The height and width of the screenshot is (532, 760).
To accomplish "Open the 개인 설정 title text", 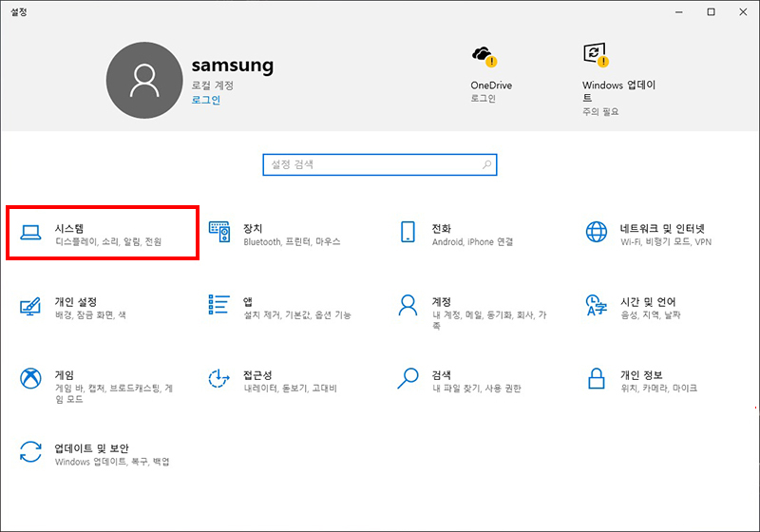I will pyautogui.click(x=76, y=302).
